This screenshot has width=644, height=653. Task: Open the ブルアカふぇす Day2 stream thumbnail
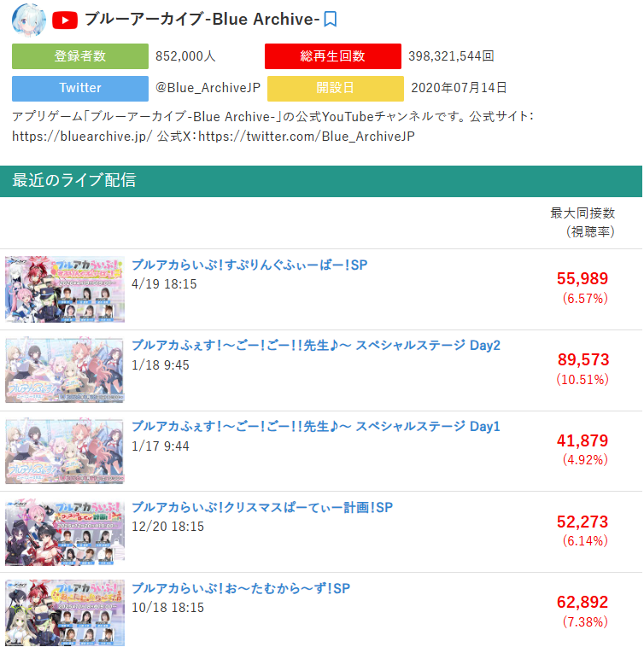point(65,370)
